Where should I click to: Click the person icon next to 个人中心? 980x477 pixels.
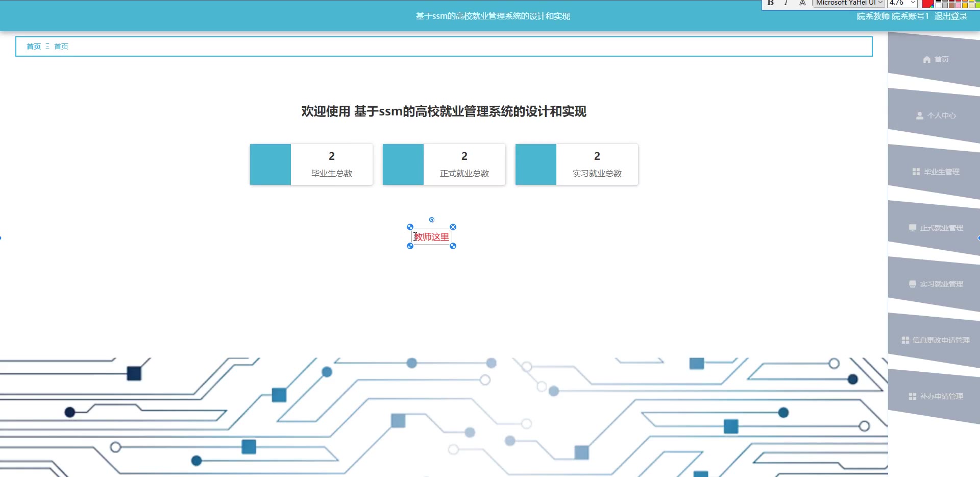pos(920,115)
